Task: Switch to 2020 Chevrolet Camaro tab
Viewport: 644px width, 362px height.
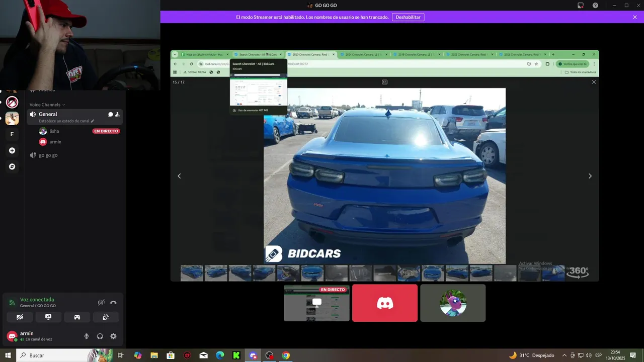Action: (x=311, y=54)
